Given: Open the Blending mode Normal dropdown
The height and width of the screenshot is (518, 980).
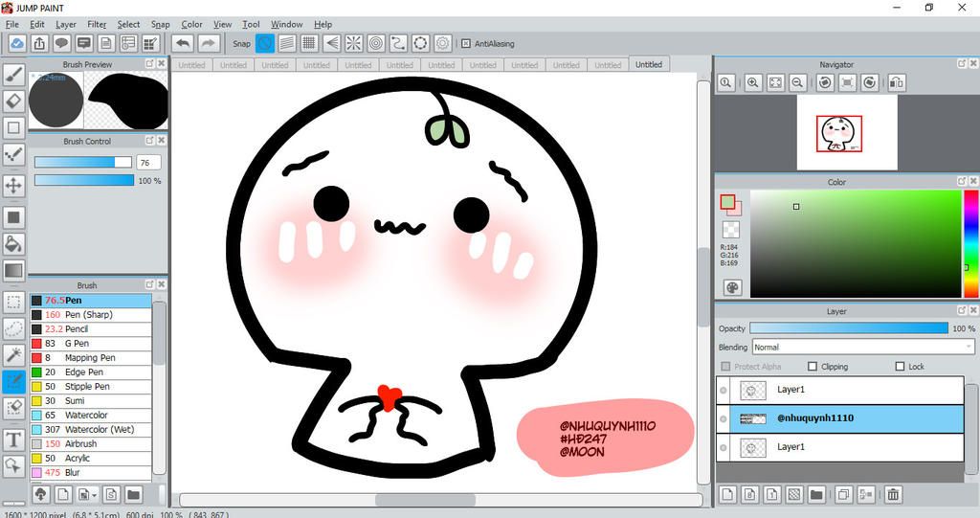Looking at the screenshot, I should (x=863, y=348).
